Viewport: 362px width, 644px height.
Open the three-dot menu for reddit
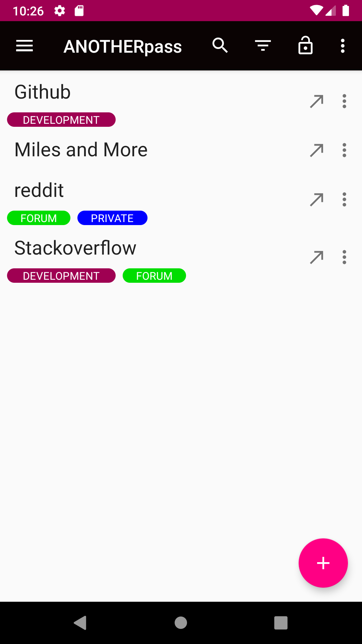coord(344,200)
